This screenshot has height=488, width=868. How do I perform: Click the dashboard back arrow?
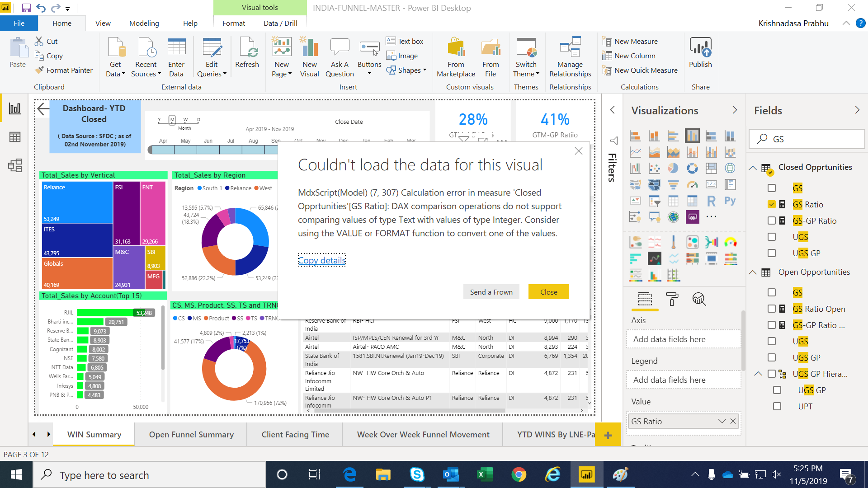[43, 108]
